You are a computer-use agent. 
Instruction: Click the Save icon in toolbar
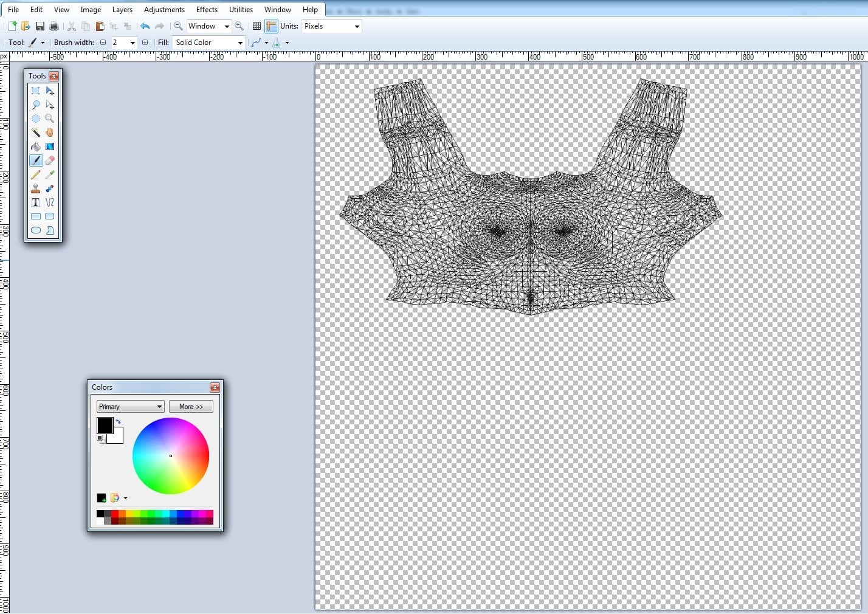(x=40, y=26)
